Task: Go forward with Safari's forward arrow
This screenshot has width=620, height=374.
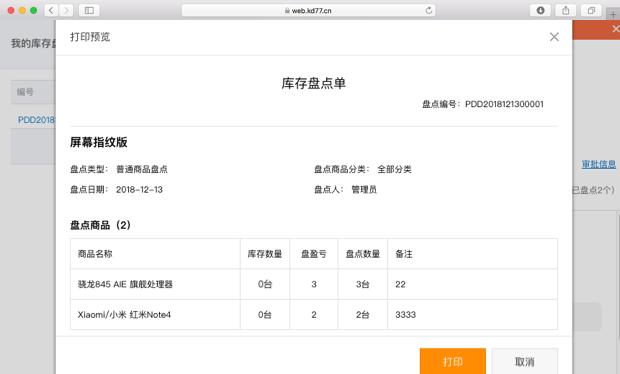Action: click(66, 10)
